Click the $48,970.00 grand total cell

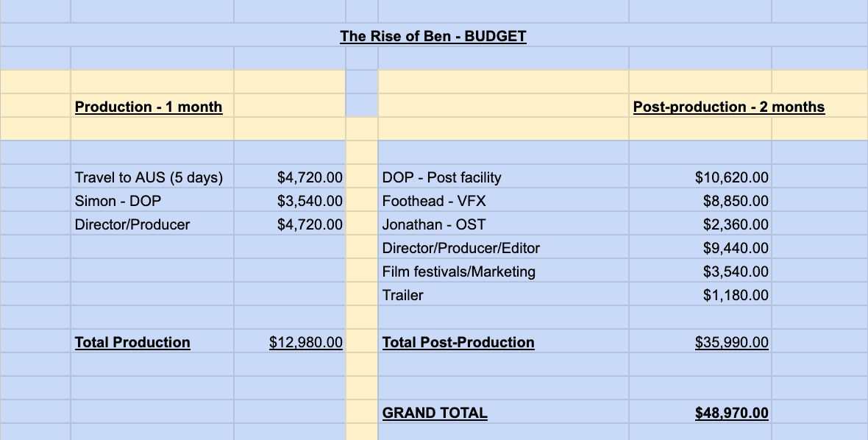coord(731,413)
